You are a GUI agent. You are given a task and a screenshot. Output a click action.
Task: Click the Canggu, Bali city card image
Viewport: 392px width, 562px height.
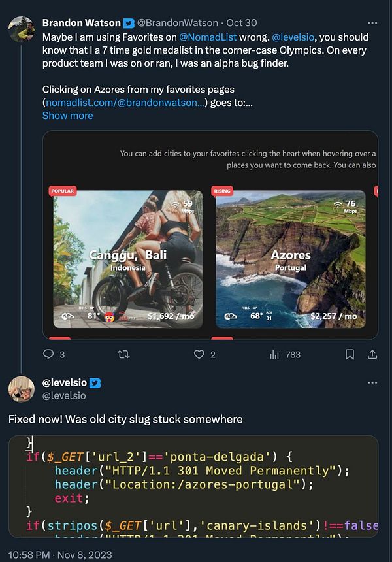tap(127, 259)
